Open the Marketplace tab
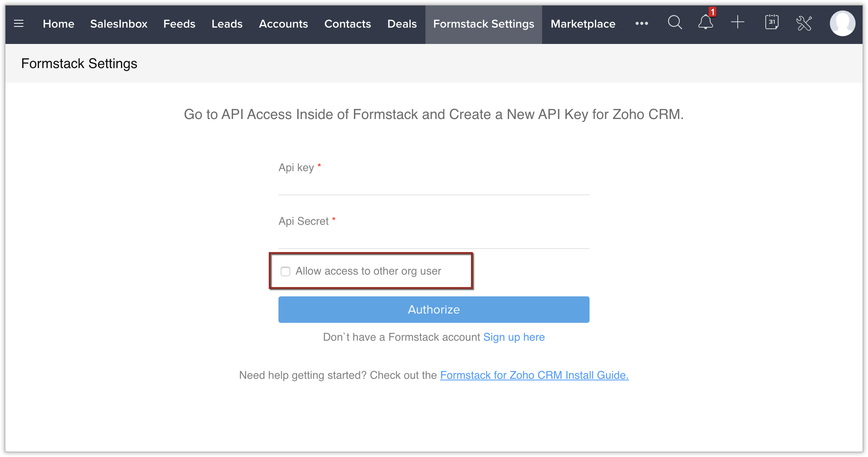The height and width of the screenshot is (457, 868). pyautogui.click(x=583, y=24)
